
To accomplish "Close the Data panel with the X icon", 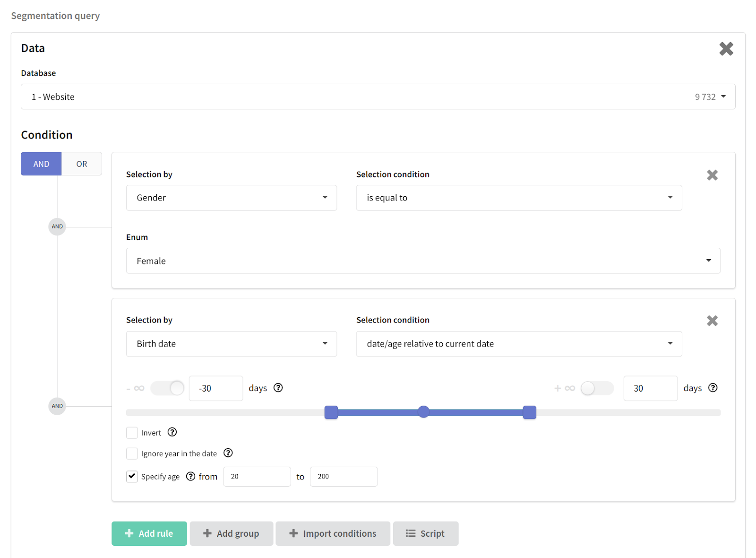I will coord(726,49).
